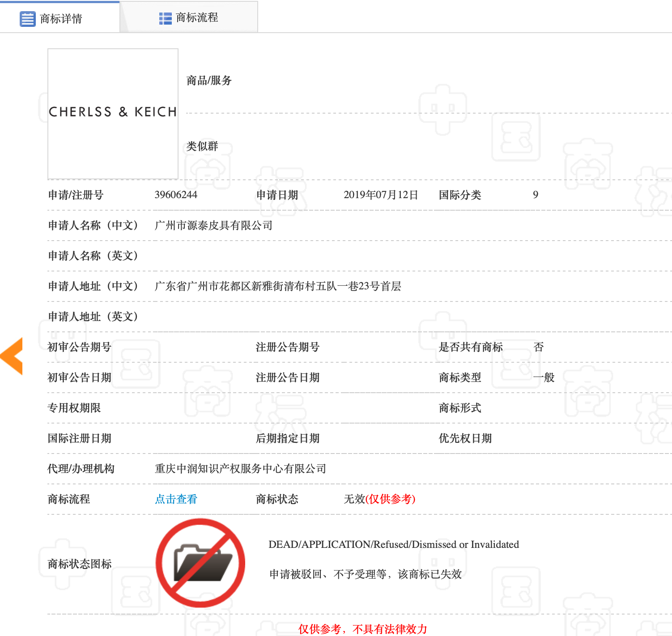Screen dimensions: 672x636
Task: Click the 商品/服务 label
Action: (x=209, y=81)
